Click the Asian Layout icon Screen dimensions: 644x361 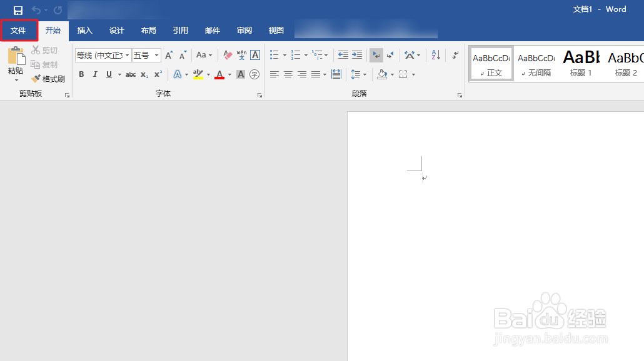[x=410, y=55]
